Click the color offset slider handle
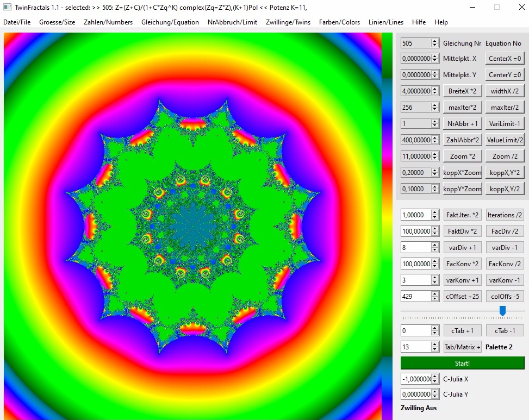This screenshot has width=529, height=420. 502,311
